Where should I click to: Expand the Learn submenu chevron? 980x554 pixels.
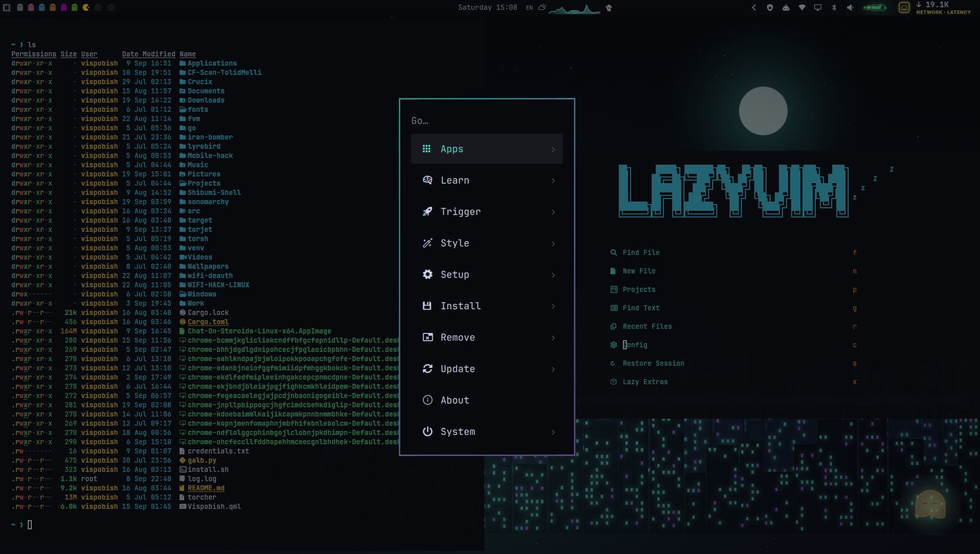[553, 181]
